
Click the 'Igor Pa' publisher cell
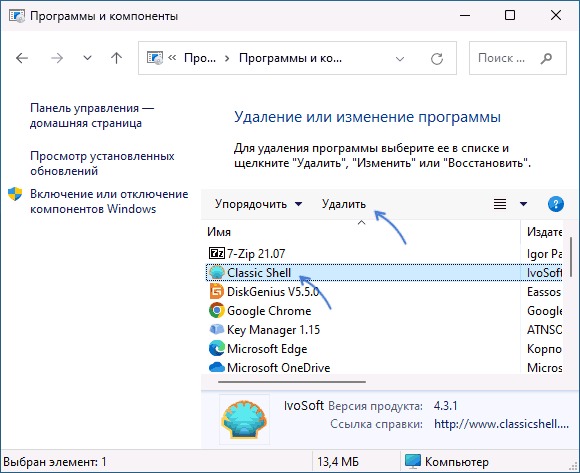[x=544, y=254]
